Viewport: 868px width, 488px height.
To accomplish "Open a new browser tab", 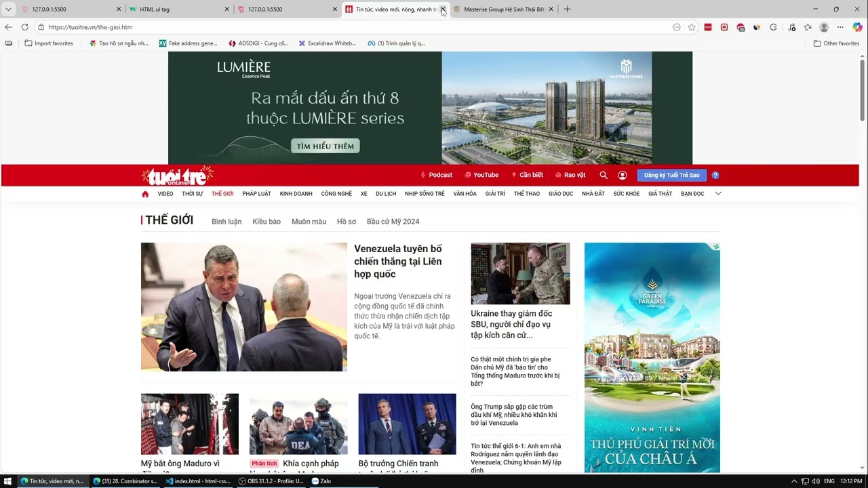I will [567, 9].
